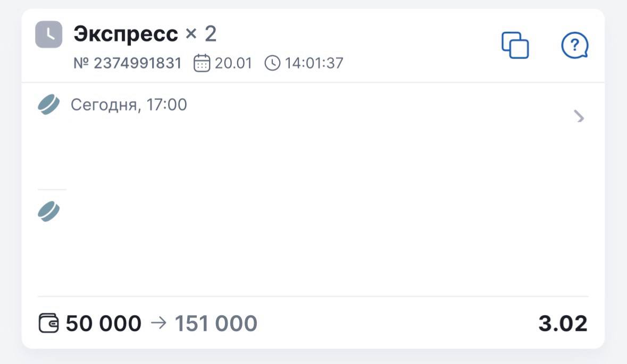The height and width of the screenshot is (364, 627).
Task: Click the small clock icon before 14:01:37
Action: (x=272, y=64)
